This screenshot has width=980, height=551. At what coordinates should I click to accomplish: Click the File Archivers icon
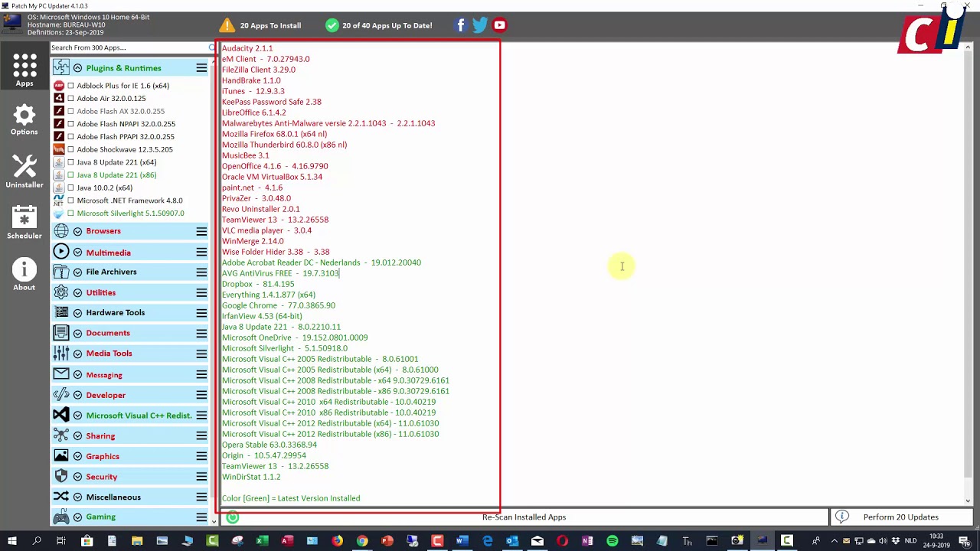(61, 272)
